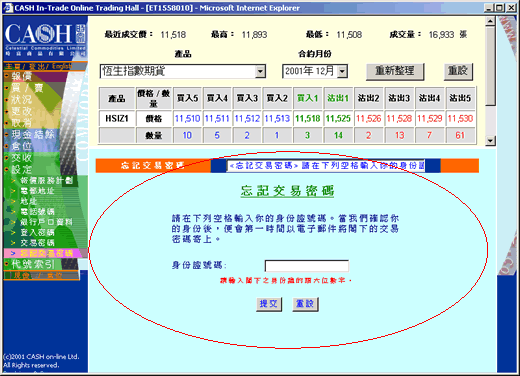Open the 恆生指數期貨 product dropdown
Image resolution: width=520 pixels, height=376 pixels.
pos(260,71)
